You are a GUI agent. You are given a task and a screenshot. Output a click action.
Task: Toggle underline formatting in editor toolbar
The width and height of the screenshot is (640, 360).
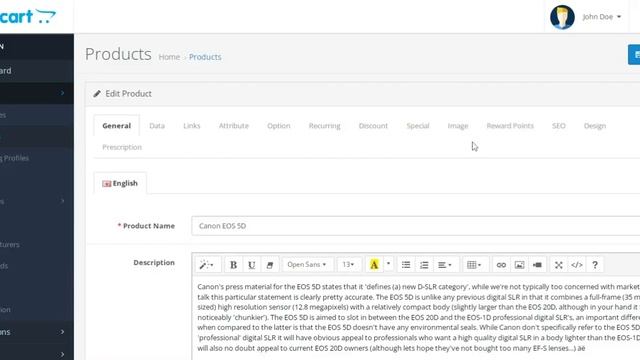[251, 265]
